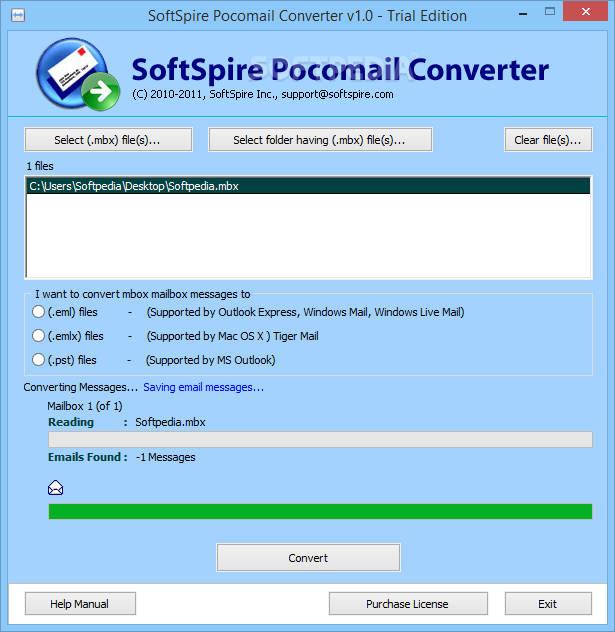Image resolution: width=615 pixels, height=632 pixels.
Task: Click the green conversion progress bar
Action: click(x=320, y=511)
